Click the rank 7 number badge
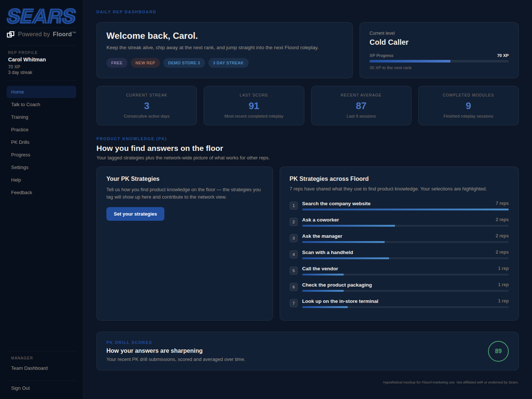The image size is (532, 399). pos(294,303)
